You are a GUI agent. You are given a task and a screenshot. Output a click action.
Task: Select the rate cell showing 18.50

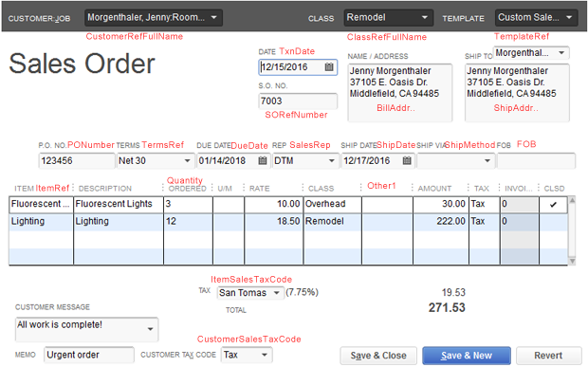pyautogui.click(x=274, y=222)
